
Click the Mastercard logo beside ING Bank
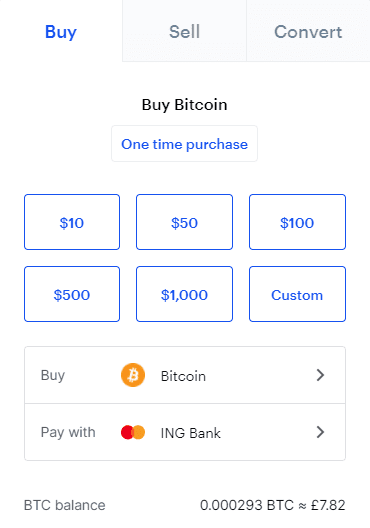(x=133, y=432)
